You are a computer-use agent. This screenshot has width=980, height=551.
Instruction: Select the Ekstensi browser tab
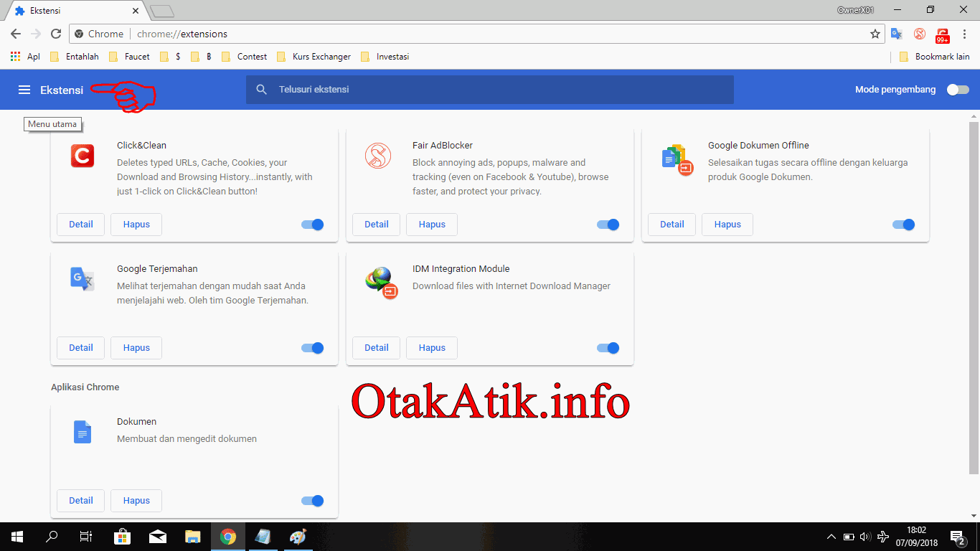(75, 11)
